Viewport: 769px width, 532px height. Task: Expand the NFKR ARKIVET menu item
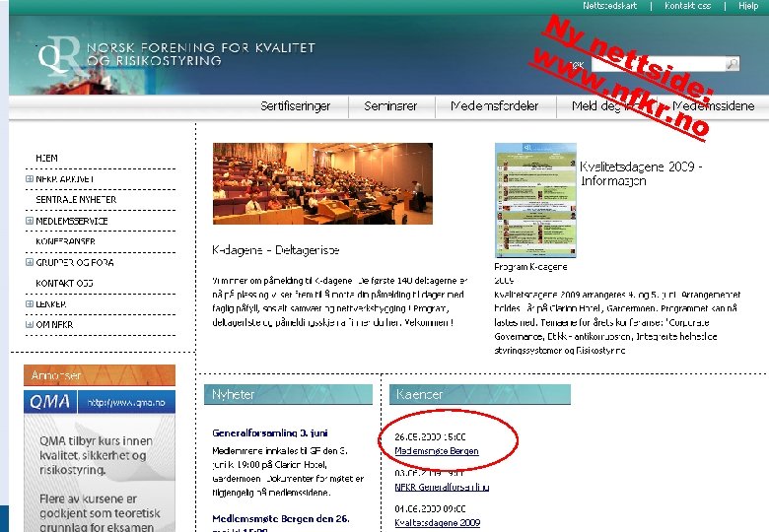(x=30, y=179)
